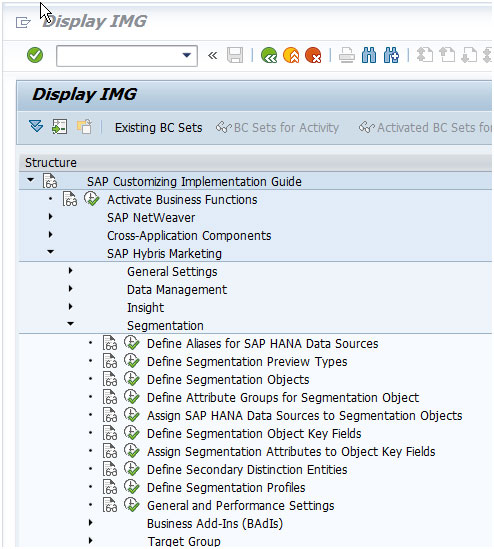This screenshot has height=549, width=494.
Task: Click the Find binoculars icon
Action: click(369, 55)
